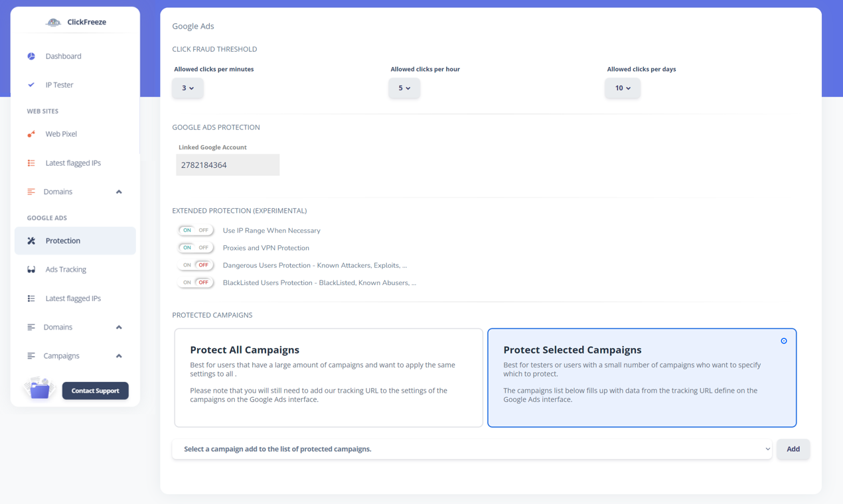Click the CLICK FRAUD THRESHOLD heading
The width and height of the screenshot is (843, 504).
[x=214, y=49]
